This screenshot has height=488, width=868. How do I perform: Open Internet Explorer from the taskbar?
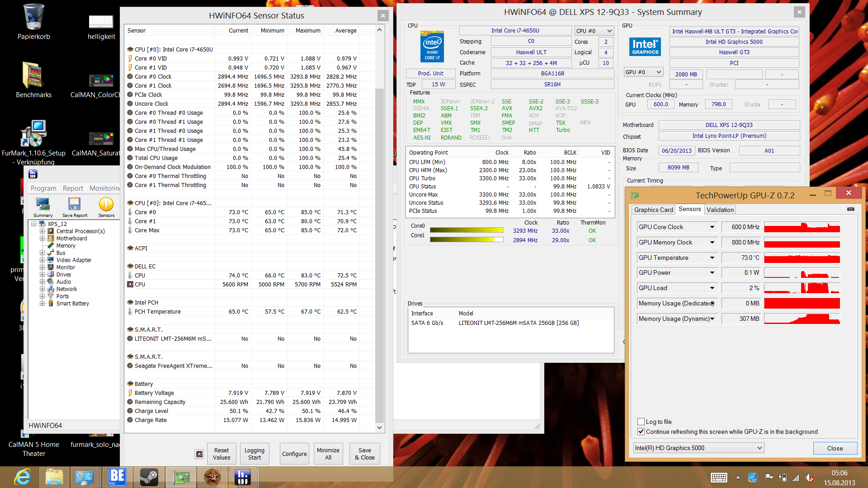(22, 477)
